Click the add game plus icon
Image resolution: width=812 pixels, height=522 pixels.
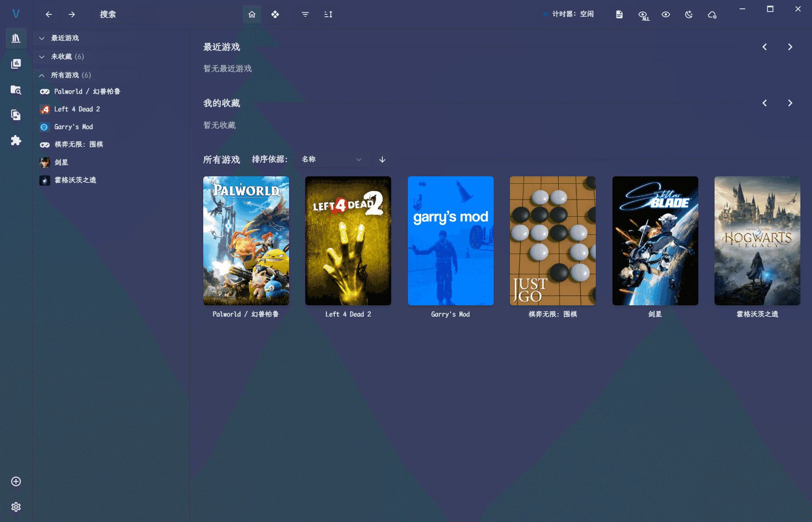pos(16,481)
